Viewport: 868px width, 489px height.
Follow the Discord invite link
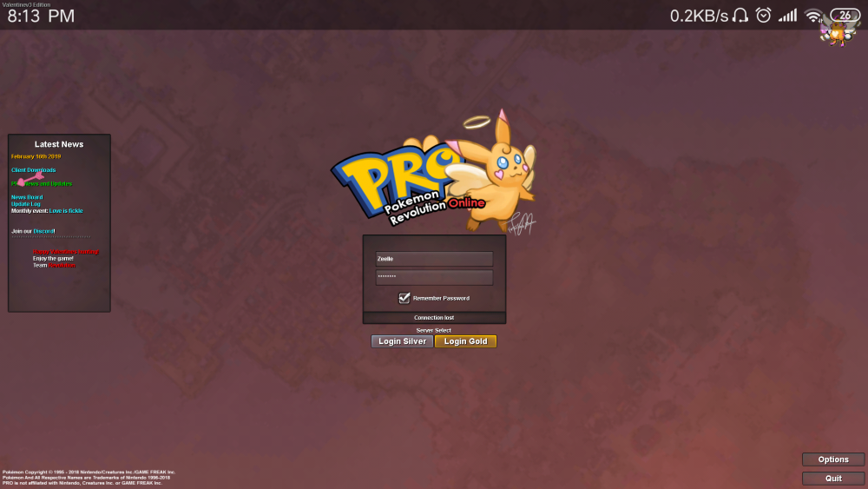[x=43, y=231]
